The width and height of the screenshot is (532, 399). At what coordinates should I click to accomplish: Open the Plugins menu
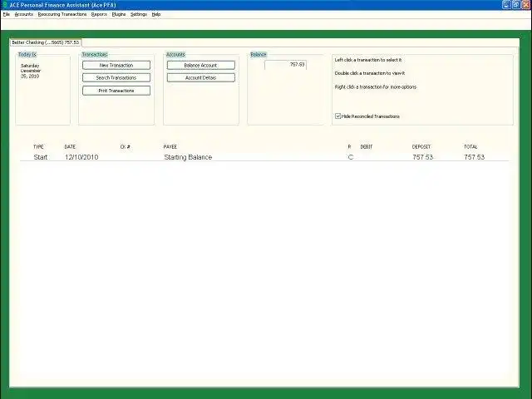[x=119, y=14]
